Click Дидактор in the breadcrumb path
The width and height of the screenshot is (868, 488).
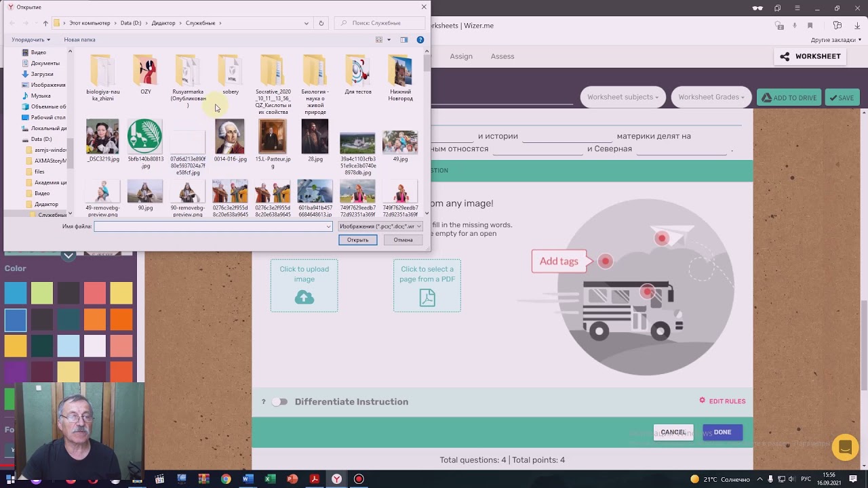(163, 23)
